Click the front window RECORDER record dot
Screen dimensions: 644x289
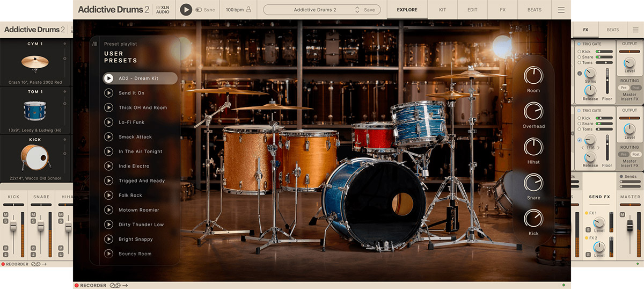(77, 285)
